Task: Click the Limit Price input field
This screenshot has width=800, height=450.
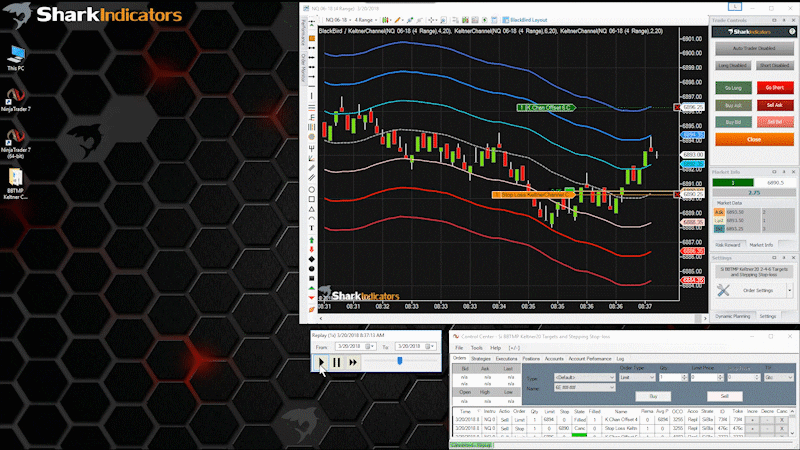Action: coord(704,378)
